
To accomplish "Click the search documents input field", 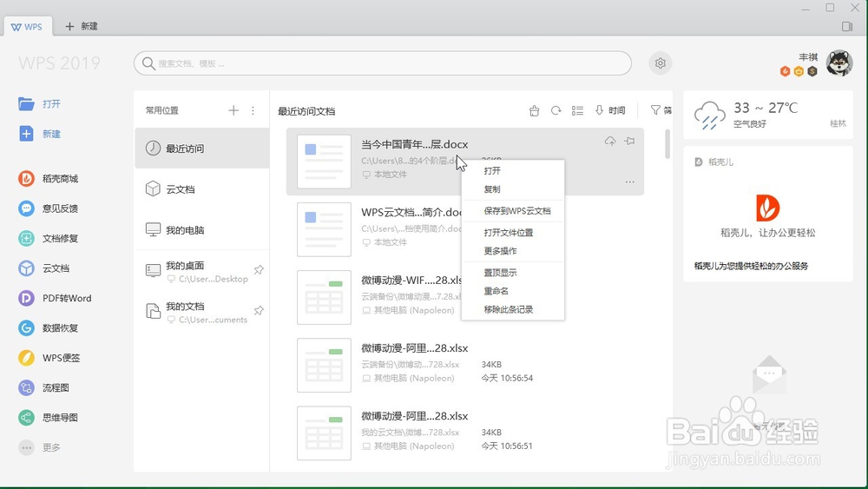I will click(x=383, y=63).
